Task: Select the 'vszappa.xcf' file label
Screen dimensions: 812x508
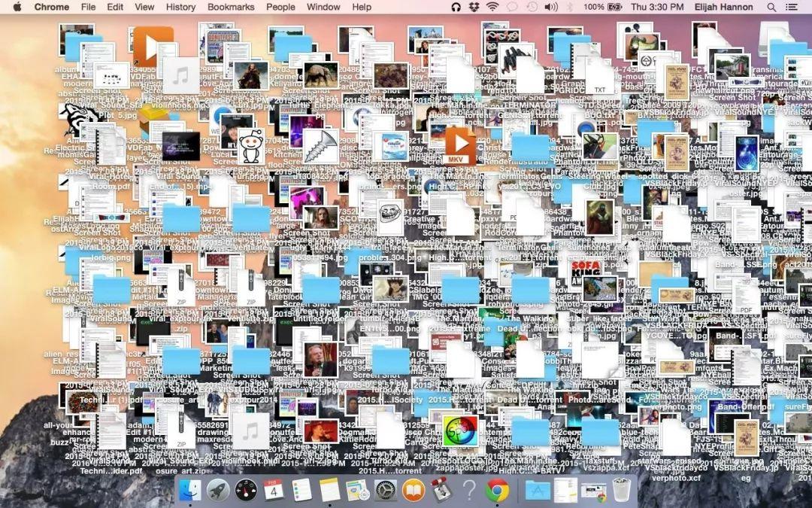Action: pyautogui.click(x=605, y=467)
